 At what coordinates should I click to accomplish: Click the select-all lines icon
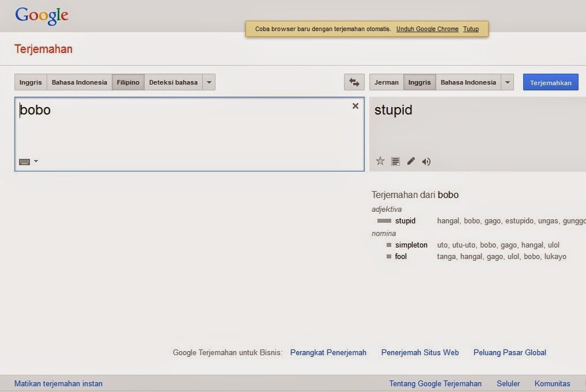click(395, 161)
